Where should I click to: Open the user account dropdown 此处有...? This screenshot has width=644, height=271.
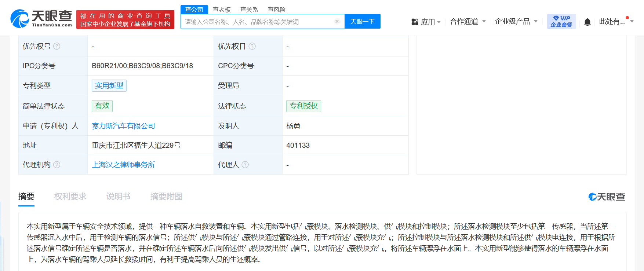coord(616,22)
